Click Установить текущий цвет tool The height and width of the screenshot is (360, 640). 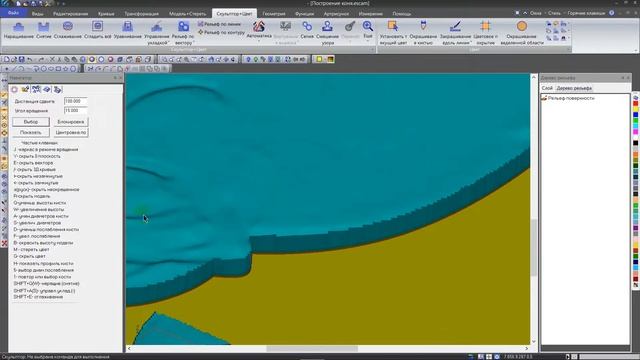coord(393,33)
